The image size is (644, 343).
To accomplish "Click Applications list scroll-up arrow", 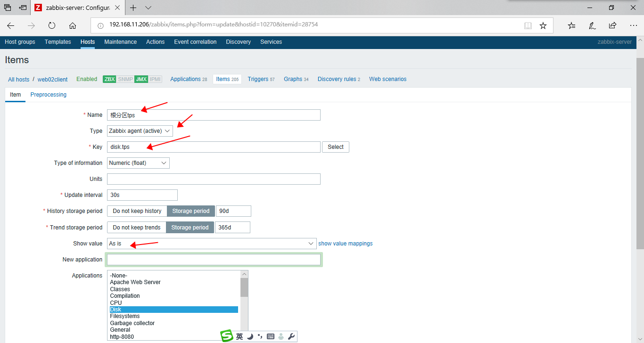I will pyautogui.click(x=244, y=274).
